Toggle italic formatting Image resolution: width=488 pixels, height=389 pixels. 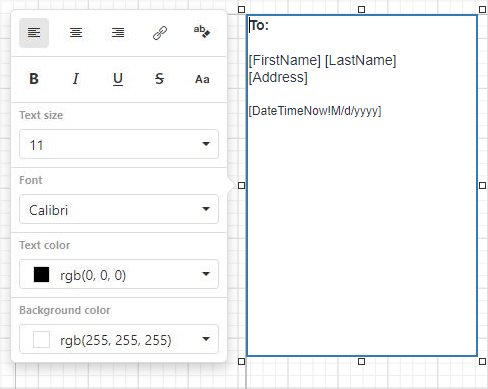pos(76,79)
